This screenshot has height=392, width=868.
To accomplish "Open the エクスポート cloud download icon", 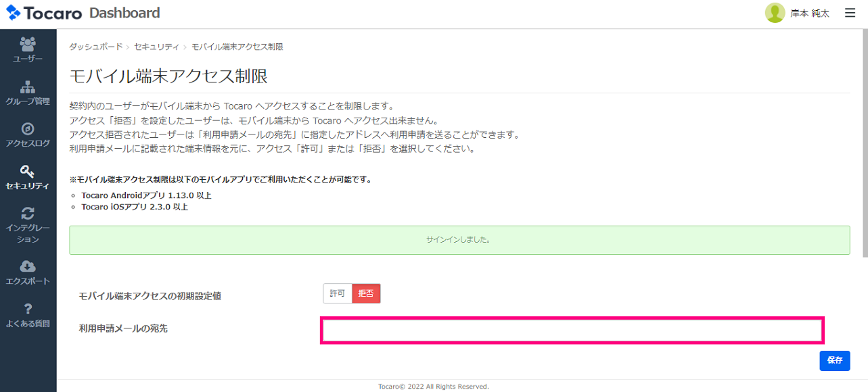I will (x=28, y=266).
